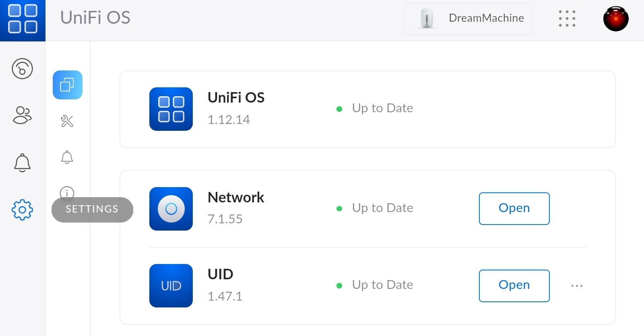Viewport: 644px width, 336px height.
Task: Open the bell icon in settings submenu
Action: [67, 157]
